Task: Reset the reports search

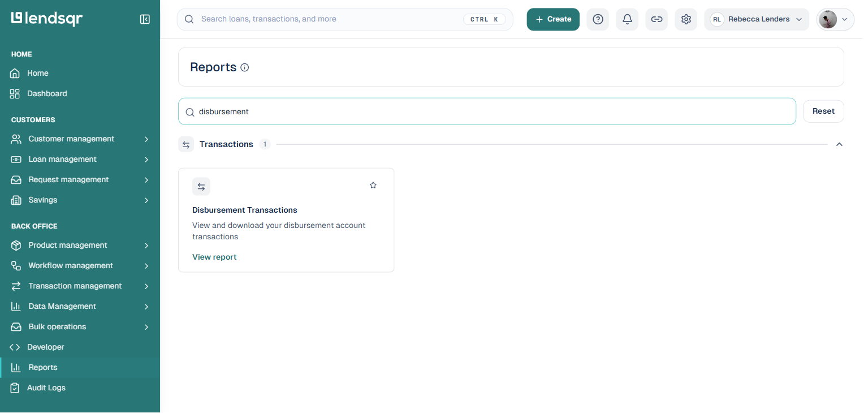Action: [823, 111]
